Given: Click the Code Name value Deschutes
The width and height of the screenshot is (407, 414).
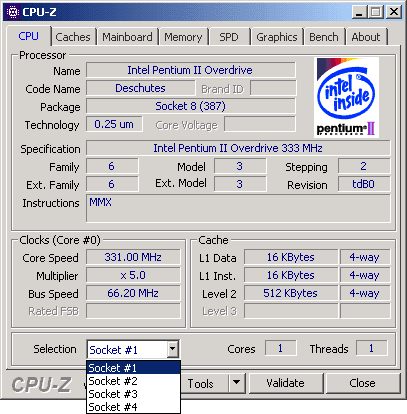Looking at the screenshot, I should tap(140, 88).
